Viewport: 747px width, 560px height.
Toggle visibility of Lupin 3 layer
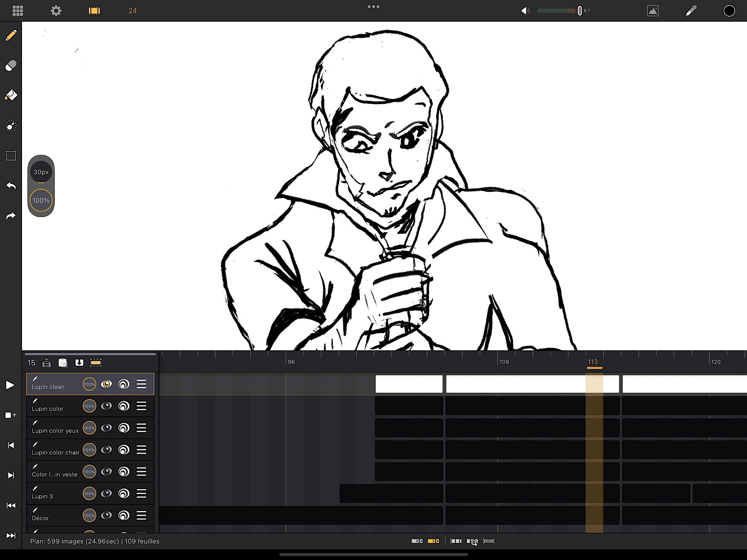107,494
